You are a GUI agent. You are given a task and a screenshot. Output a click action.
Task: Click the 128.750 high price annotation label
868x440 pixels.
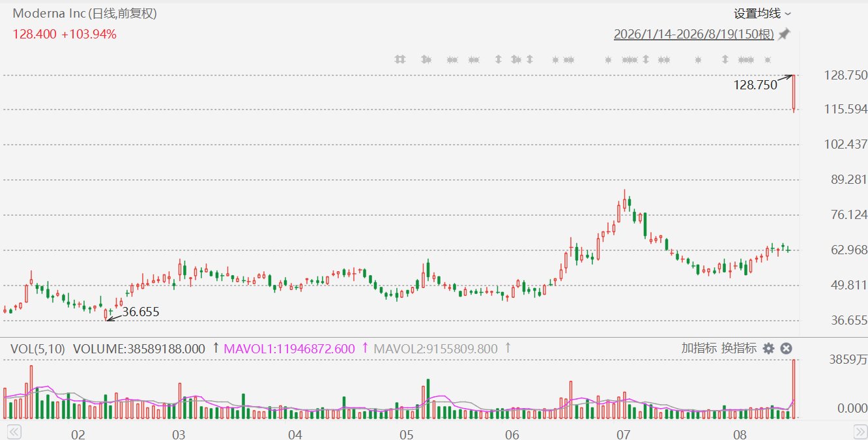(755, 85)
